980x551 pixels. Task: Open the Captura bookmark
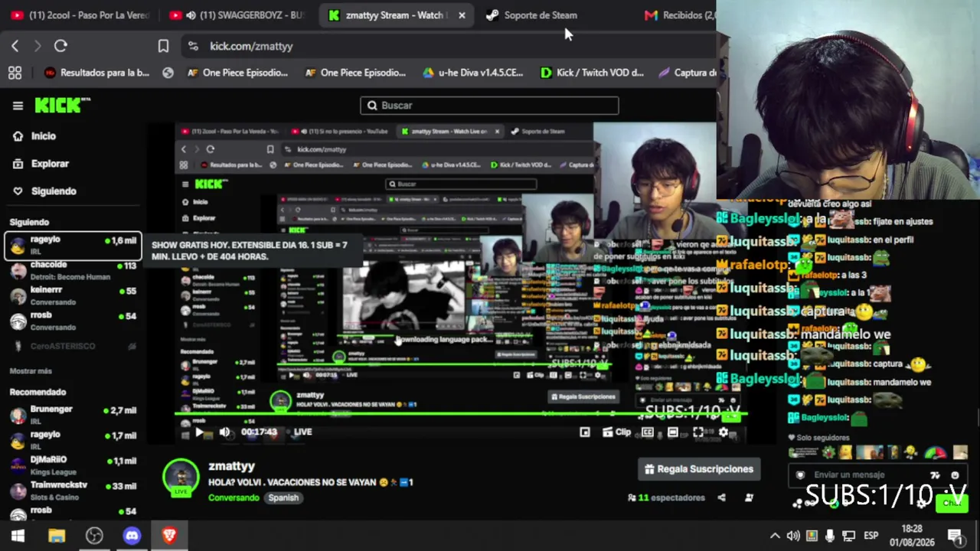point(687,73)
